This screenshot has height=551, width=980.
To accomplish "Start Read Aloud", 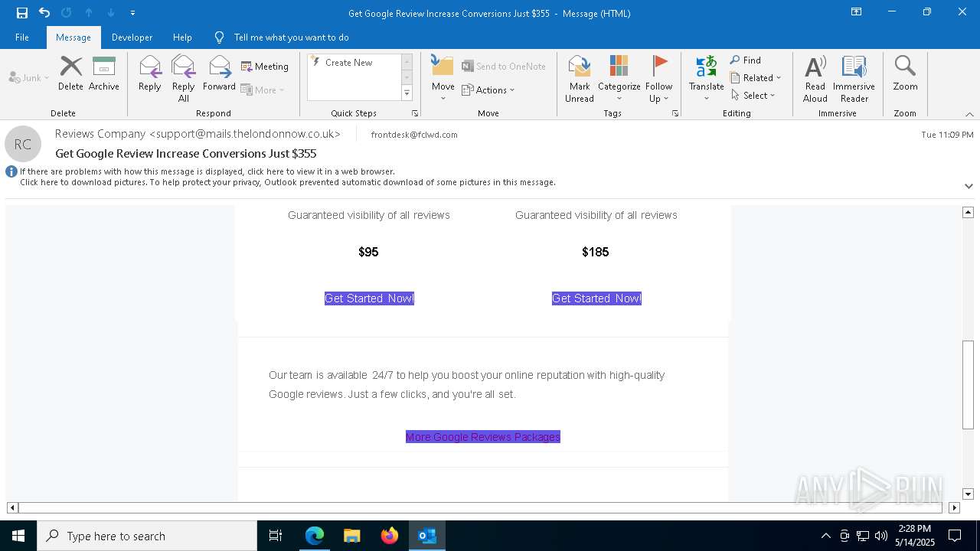I will point(815,79).
